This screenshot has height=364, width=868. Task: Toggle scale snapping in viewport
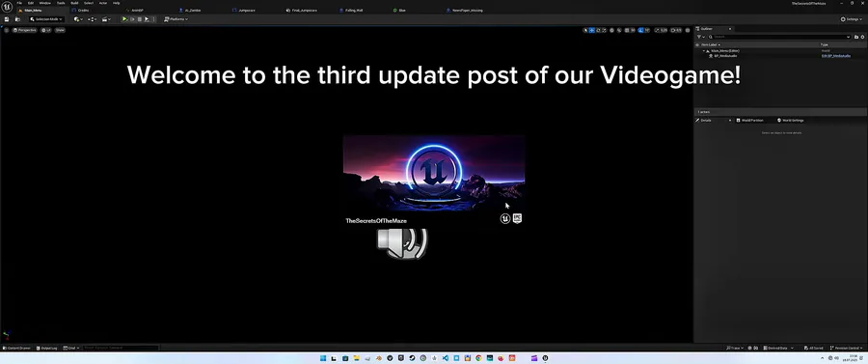[657, 31]
